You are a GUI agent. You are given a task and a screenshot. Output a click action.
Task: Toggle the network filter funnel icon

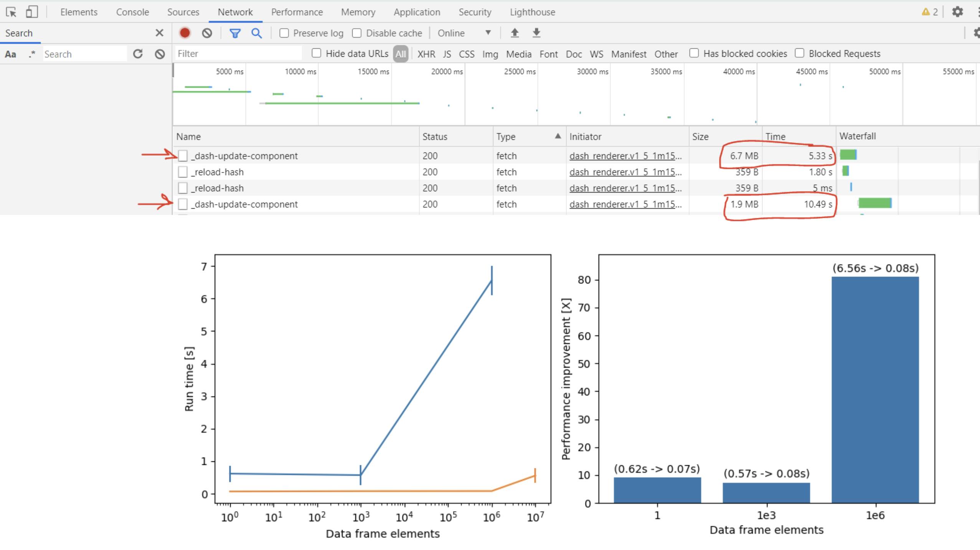[235, 33]
